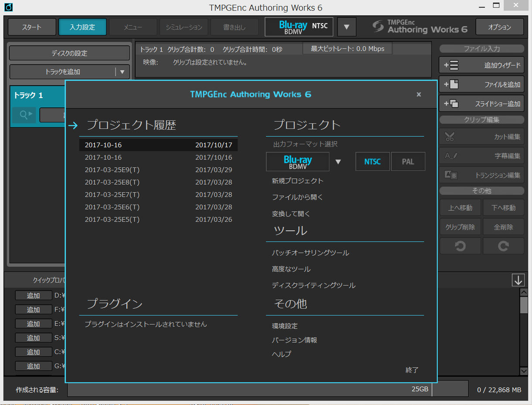Click the 字幕編集 button
This screenshot has height=405, width=532.
tap(481, 156)
